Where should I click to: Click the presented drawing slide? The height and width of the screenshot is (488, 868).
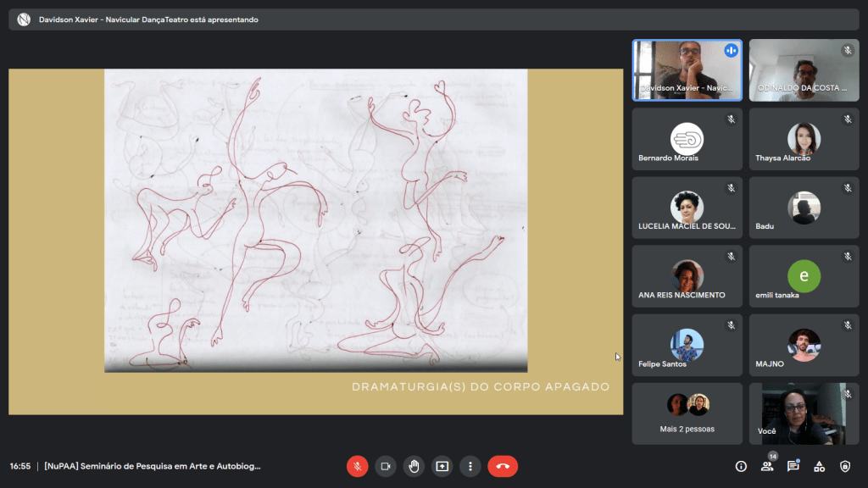(315, 220)
